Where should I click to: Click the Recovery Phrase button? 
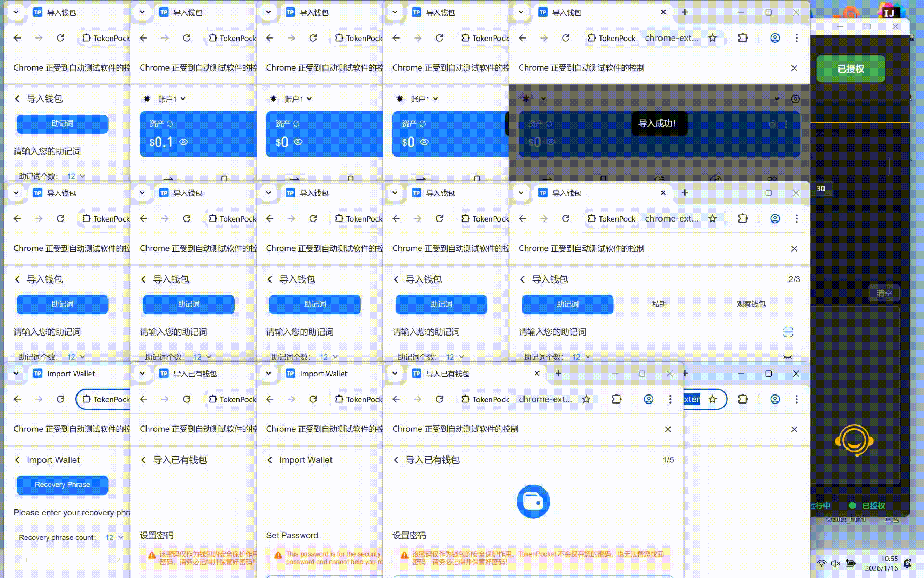point(62,485)
